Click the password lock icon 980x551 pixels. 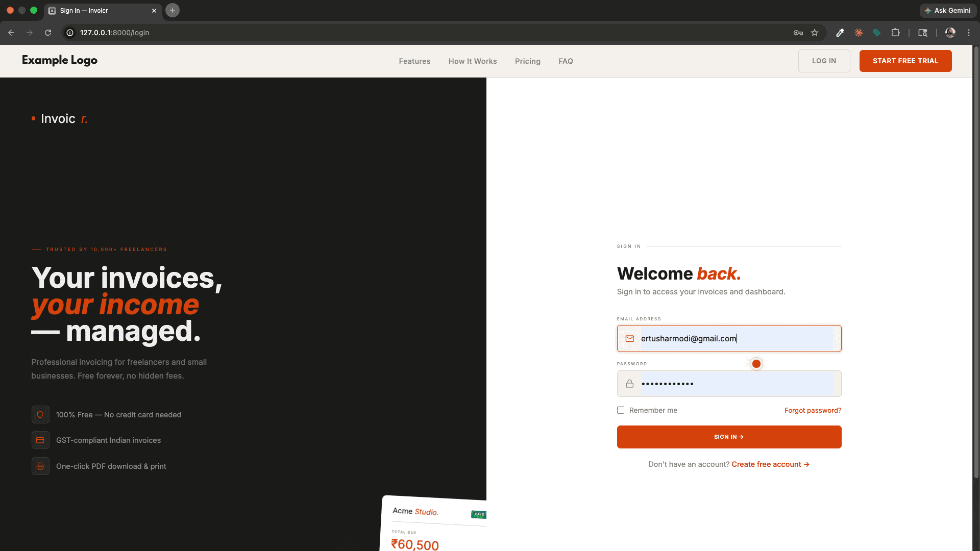(630, 384)
